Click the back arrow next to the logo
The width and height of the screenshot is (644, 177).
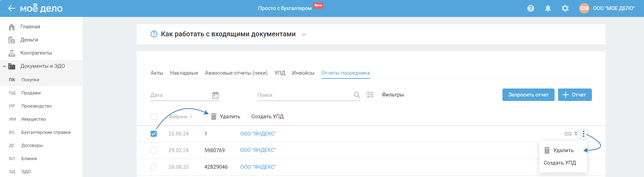[x=11, y=8]
